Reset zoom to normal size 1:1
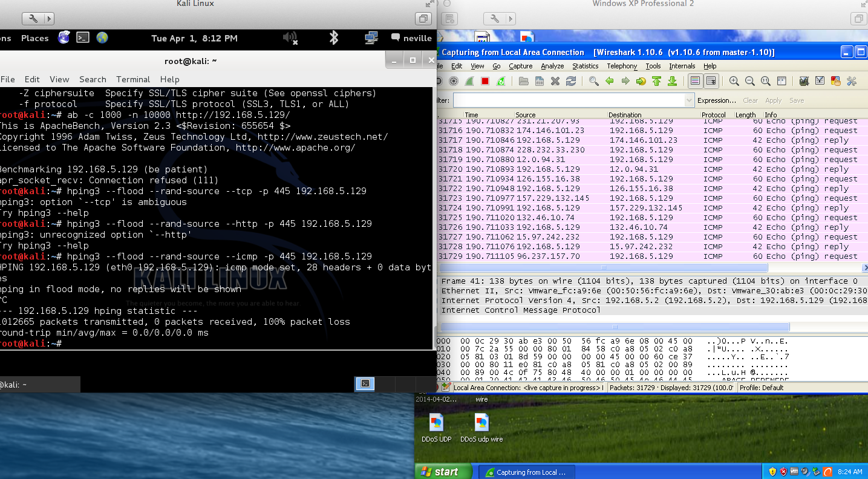Viewport: 868px width, 479px height. point(766,81)
